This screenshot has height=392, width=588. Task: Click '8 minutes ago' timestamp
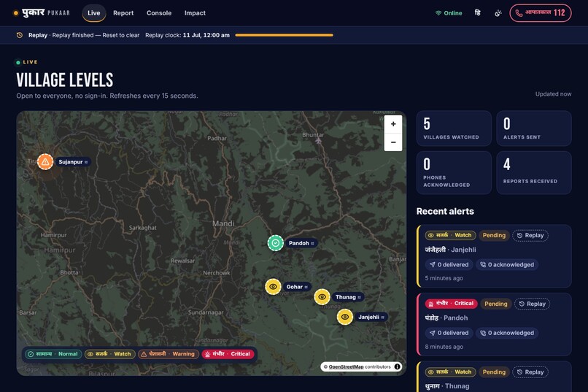[444, 347]
